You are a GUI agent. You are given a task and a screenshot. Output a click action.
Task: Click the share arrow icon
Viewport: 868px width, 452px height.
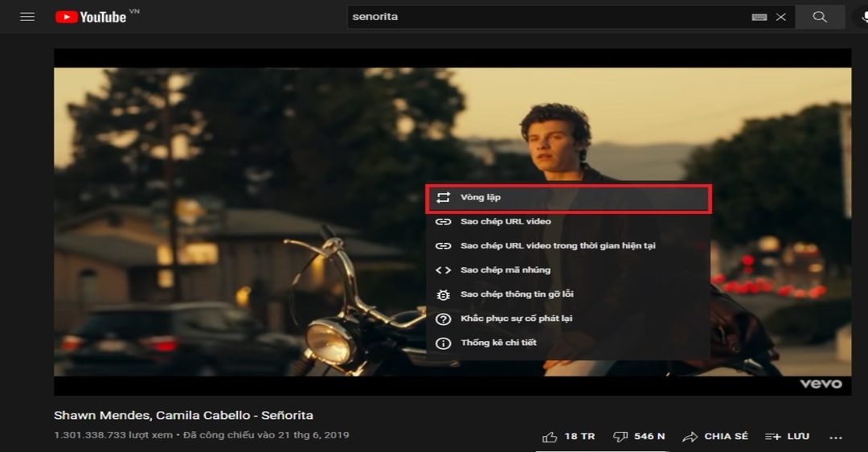(690, 437)
